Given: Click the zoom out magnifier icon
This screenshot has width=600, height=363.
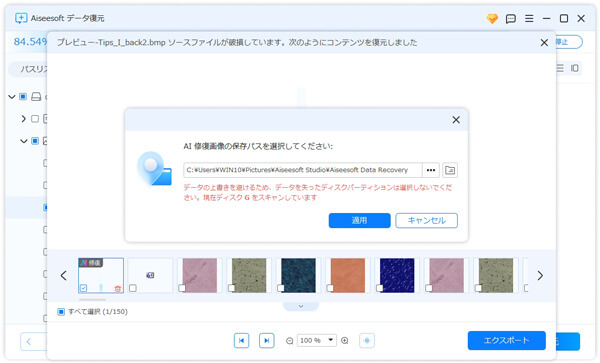Looking at the screenshot, I should click(x=290, y=341).
